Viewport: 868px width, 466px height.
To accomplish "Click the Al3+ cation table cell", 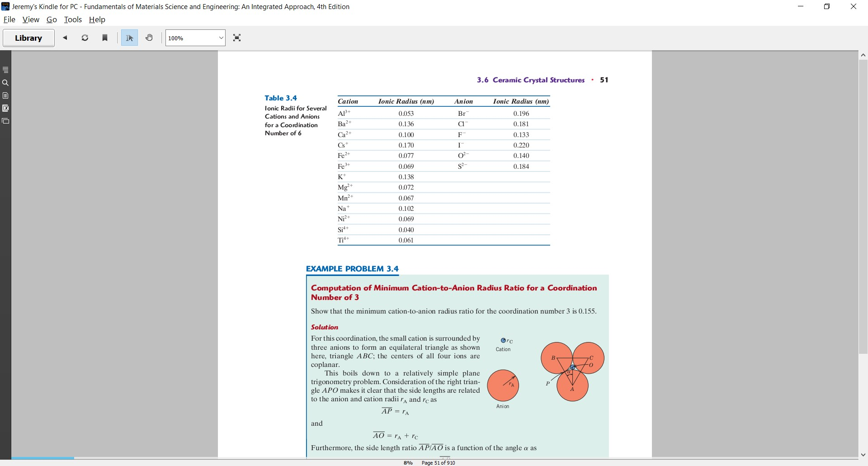I will [x=344, y=113].
